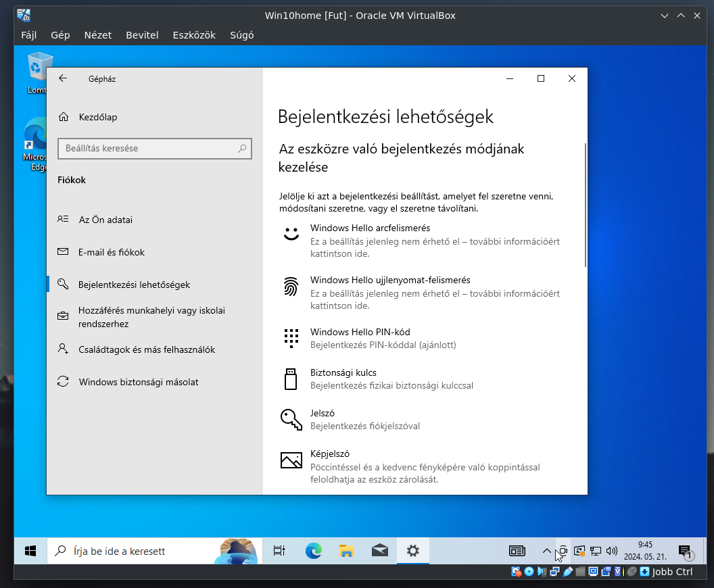The height and width of the screenshot is (588, 714).
Task: Click the VirtualBox display status icon
Action: [594, 572]
